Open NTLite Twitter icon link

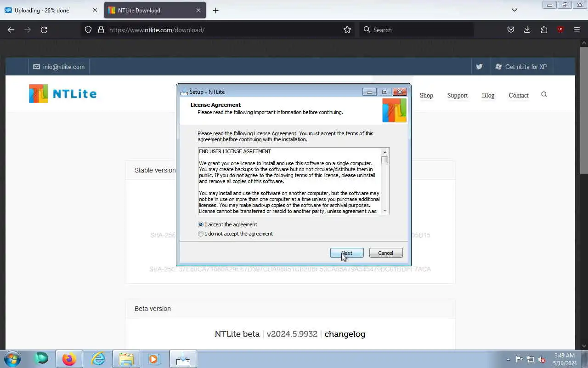pos(479,67)
